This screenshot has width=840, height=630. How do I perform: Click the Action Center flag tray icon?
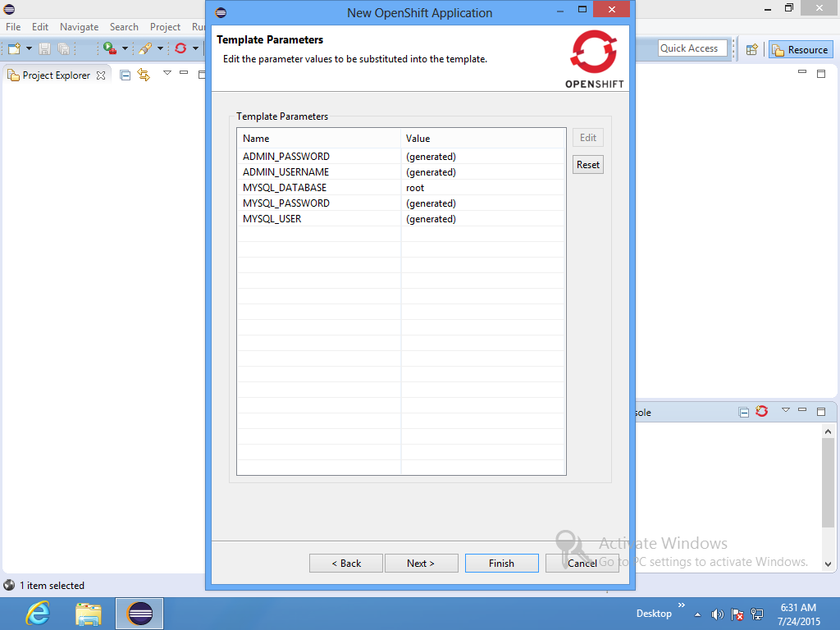point(737,614)
